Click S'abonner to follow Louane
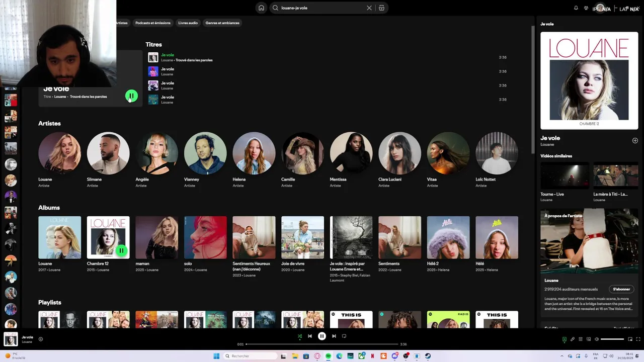The image size is (644, 362). (x=621, y=289)
